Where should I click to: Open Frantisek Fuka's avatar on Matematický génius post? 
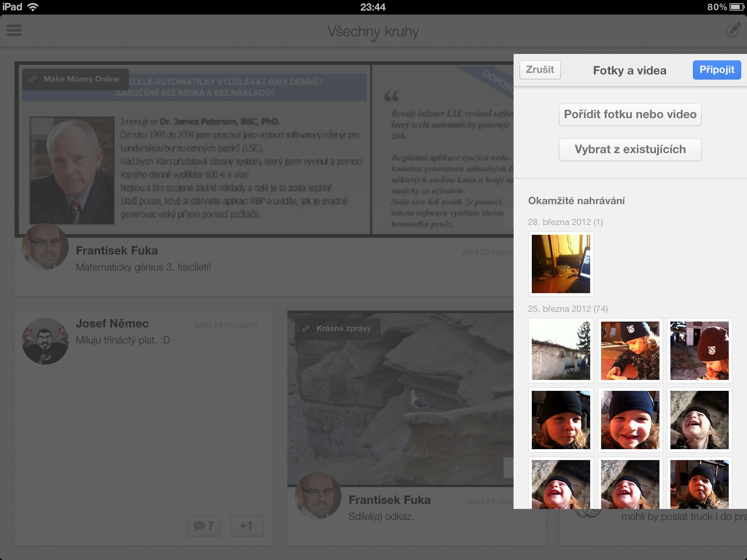[x=45, y=247]
